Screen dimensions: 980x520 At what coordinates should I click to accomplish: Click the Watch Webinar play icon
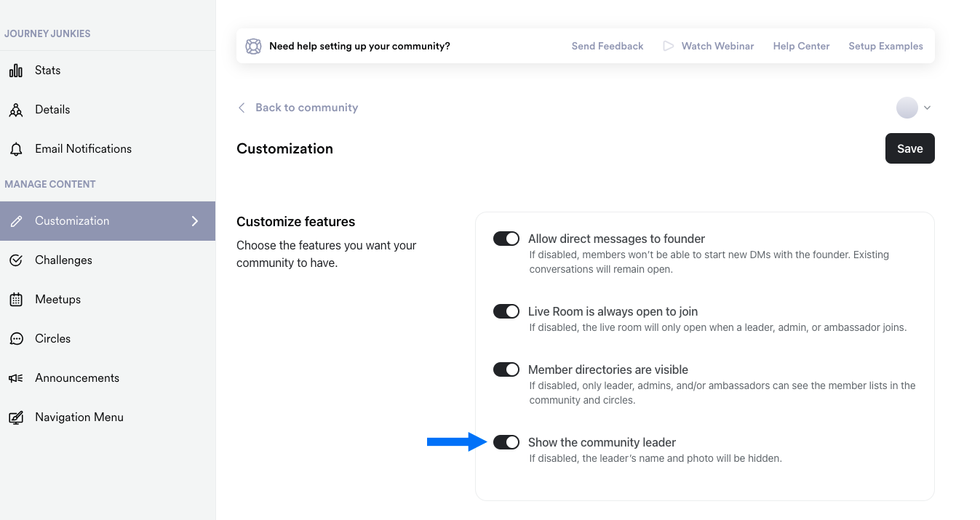pyautogui.click(x=668, y=46)
